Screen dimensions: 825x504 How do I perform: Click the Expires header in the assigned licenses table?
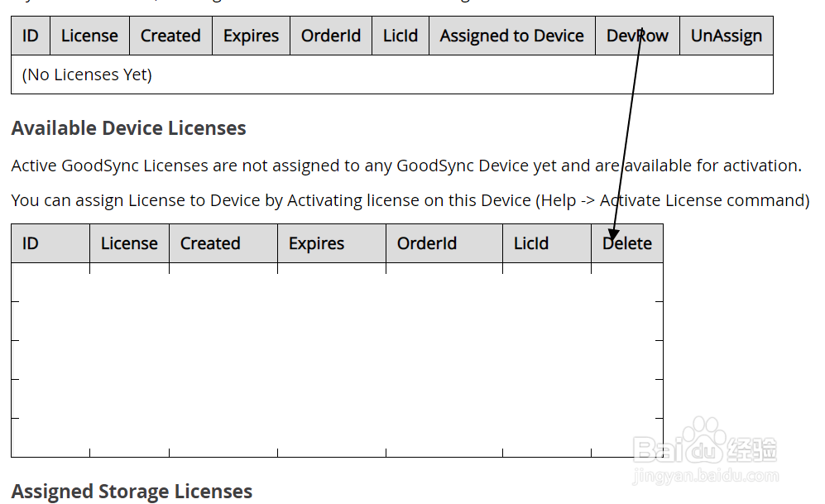(251, 36)
